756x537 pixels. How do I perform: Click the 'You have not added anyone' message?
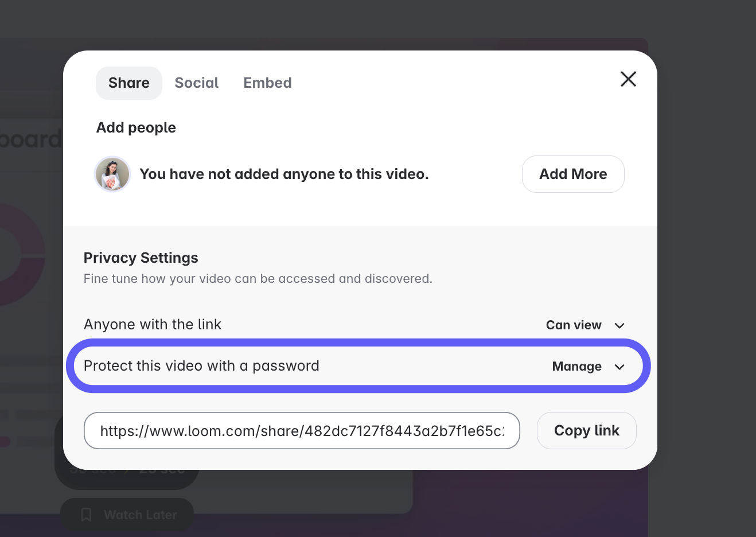(x=284, y=174)
